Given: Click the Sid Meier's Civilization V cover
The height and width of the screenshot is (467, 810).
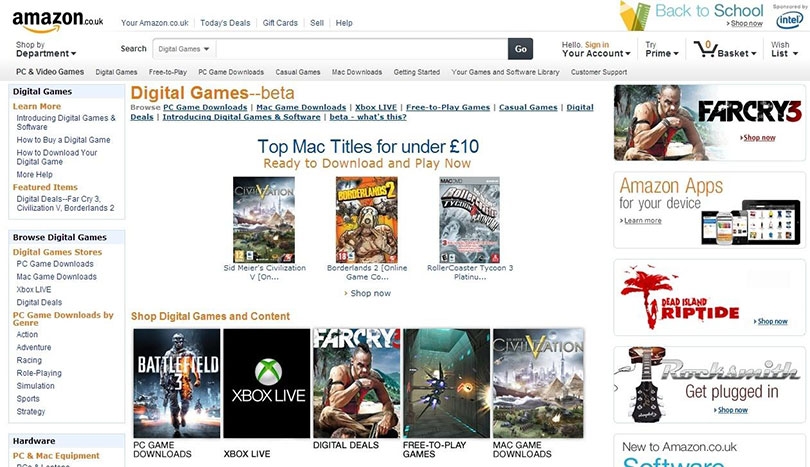Looking at the screenshot, I should click(264, 220).
